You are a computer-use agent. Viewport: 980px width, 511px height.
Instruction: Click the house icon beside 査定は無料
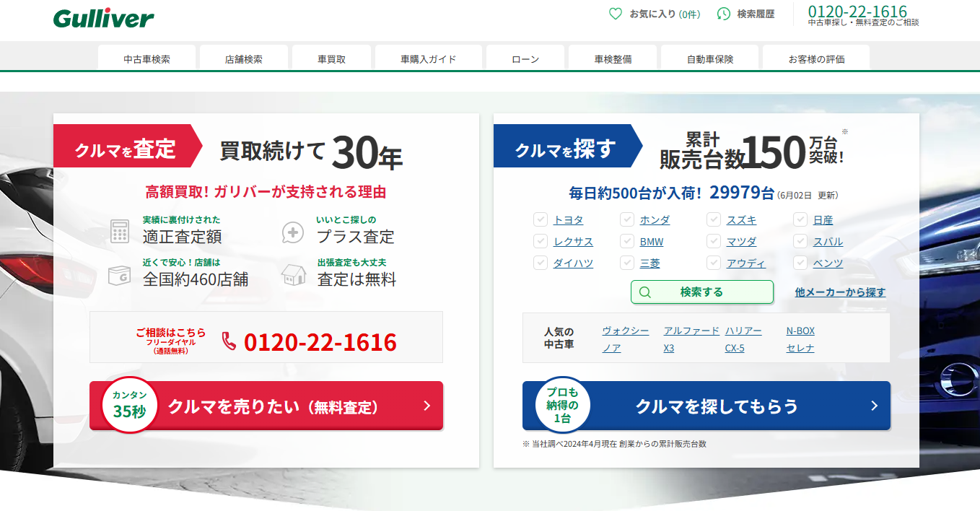[293, 275]
